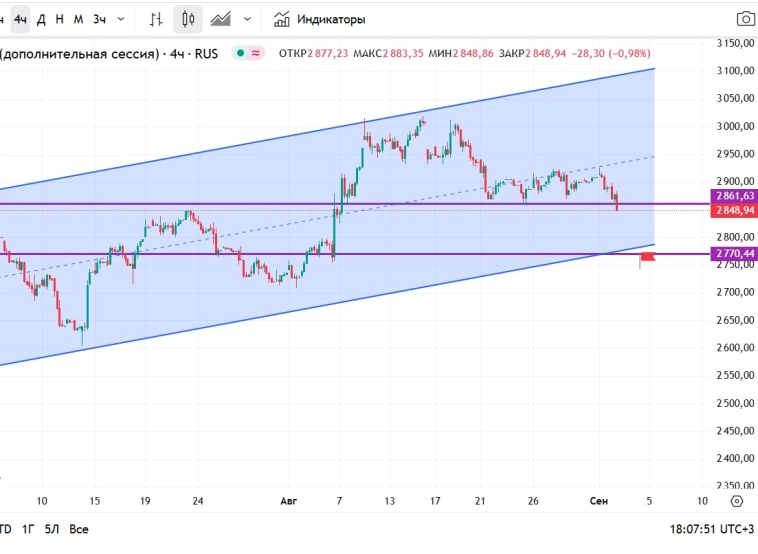
Task: Click the purple 2 770,44 price level label
Action: 733,254
